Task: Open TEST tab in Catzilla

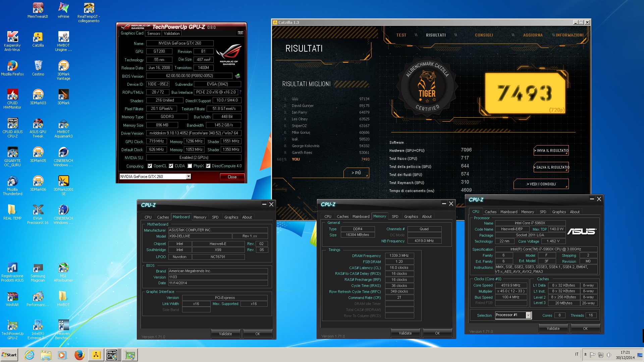Action: [x=401, y=35]
